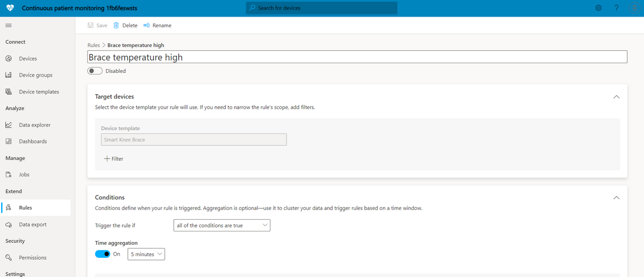Viewport: 644px width, 277px height.
Task: Click the Target devices heading
Action: click(x=114, y=96)
